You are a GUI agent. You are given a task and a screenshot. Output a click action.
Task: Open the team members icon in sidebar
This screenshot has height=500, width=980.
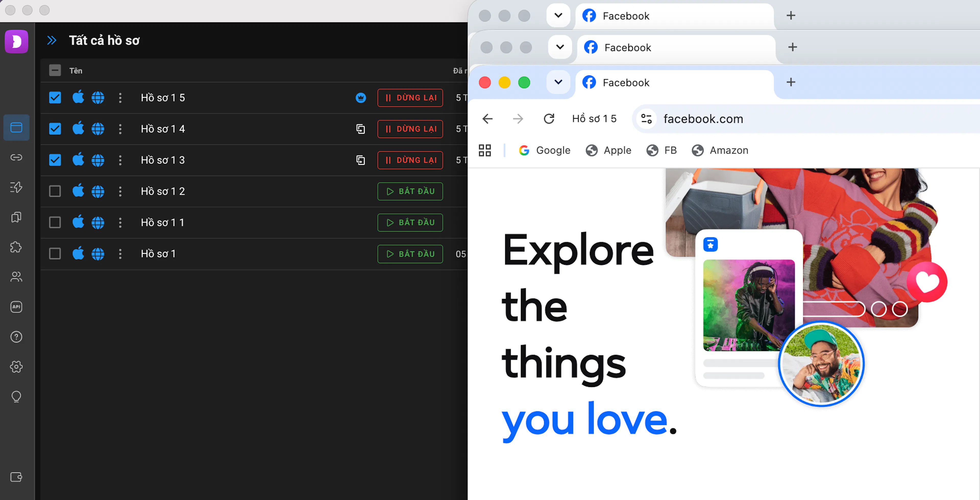tap(16, 277)
